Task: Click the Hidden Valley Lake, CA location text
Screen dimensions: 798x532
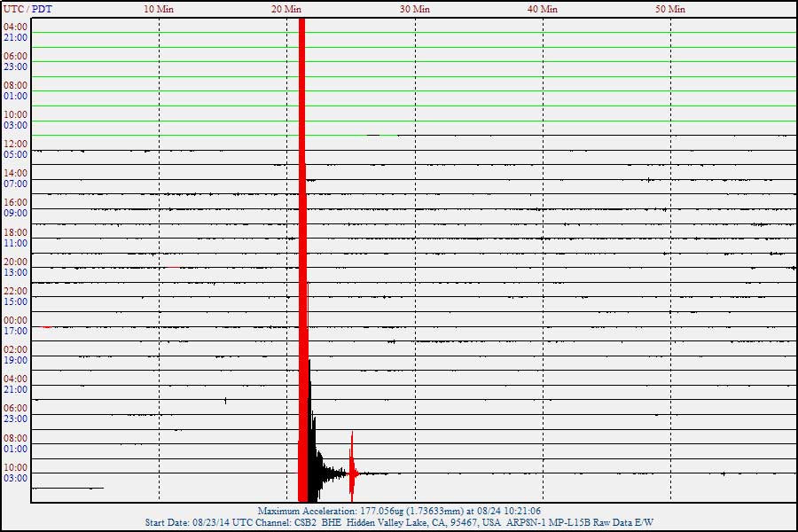Action: (x=396, y=522)
